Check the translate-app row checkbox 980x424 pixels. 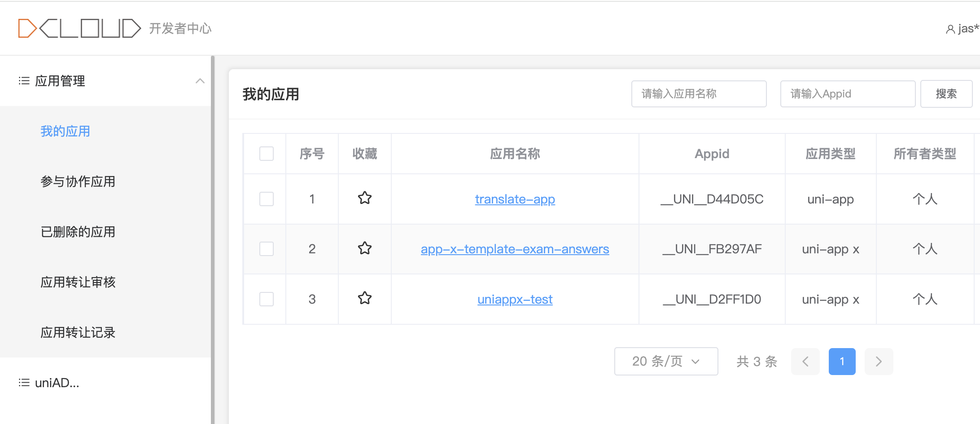[x=267, y=199]
